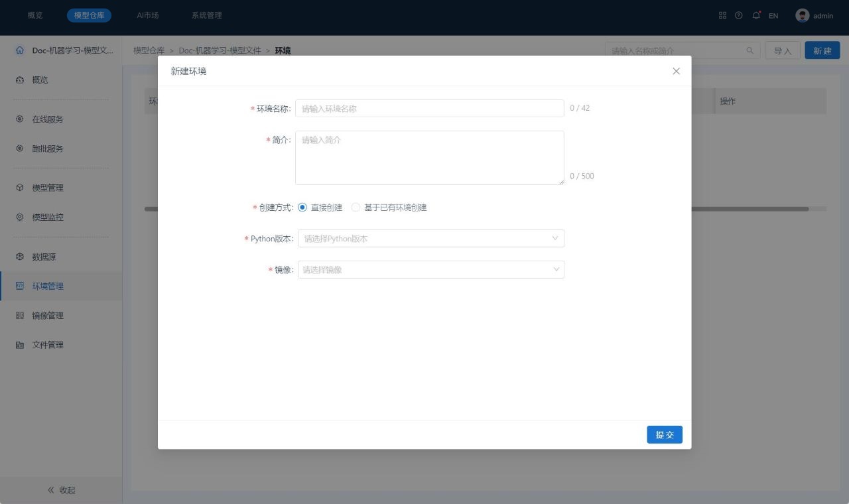Click the 提交 submit button
The image size is (849, 504).
coord(665,434)
